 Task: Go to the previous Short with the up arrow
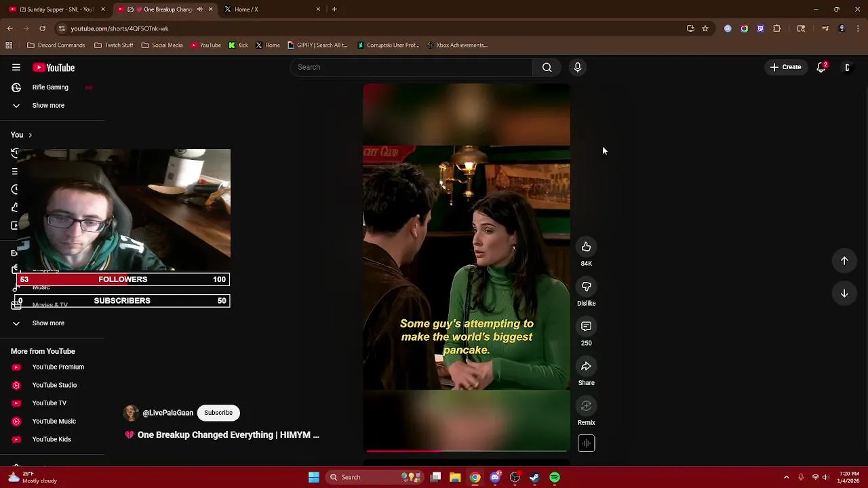844,261
